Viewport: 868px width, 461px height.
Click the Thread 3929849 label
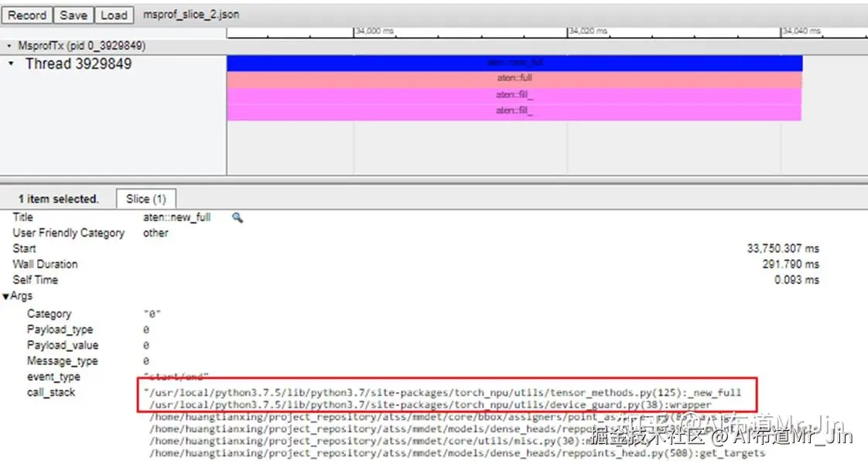point(78,63)
